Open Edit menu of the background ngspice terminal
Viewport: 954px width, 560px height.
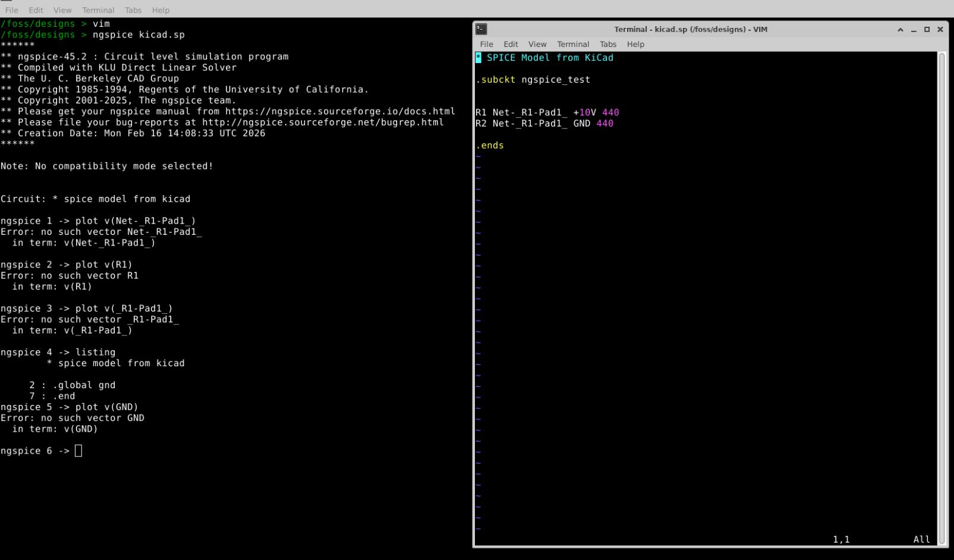[x=36, y=10]
